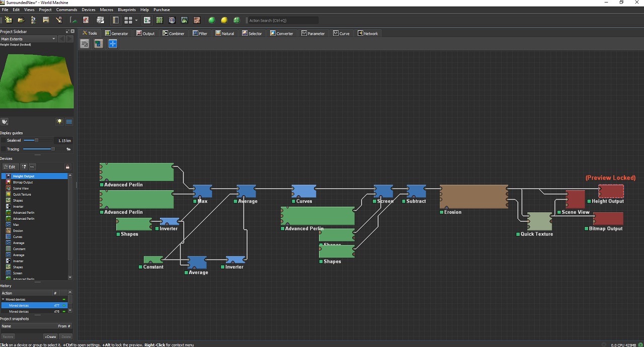This screenshot has height=347, width=644.
Task: Click the globe icon in main toolbar
Action: coord(172,20)
